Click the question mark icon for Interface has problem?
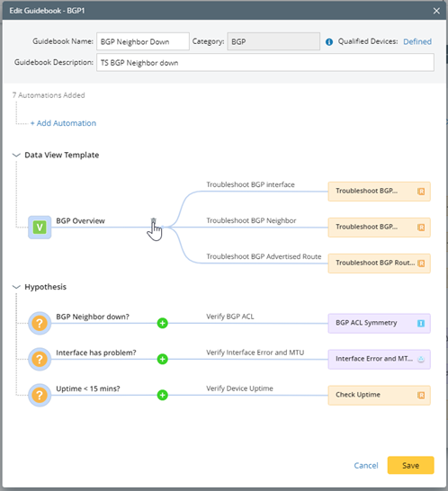Viewport: 448px width, 491px height. click(40, 359)
